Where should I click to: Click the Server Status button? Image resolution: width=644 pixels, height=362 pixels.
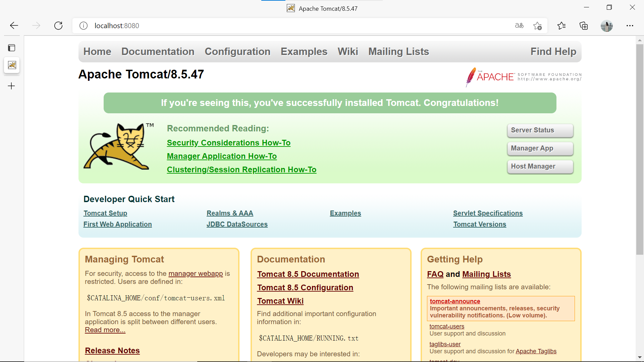point(540,130)
